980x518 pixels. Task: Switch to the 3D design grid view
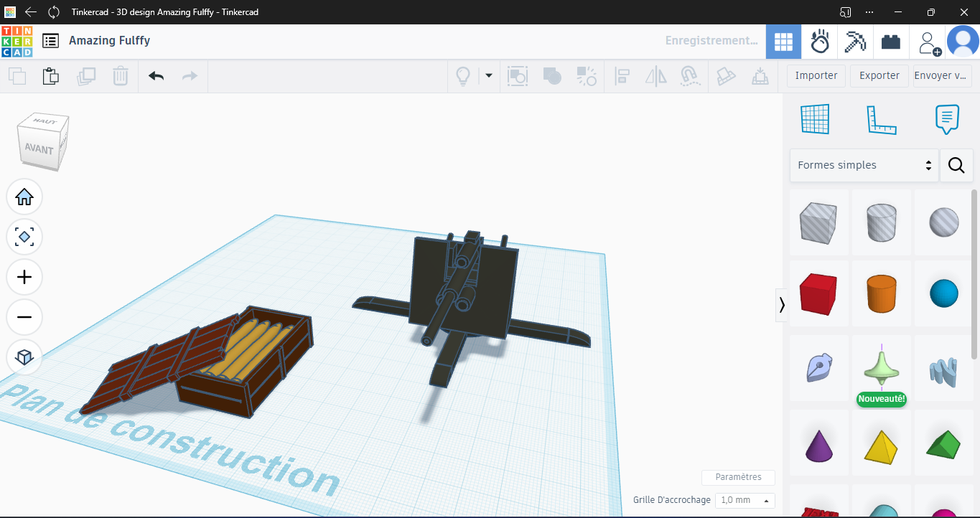[x=783, y=42]
